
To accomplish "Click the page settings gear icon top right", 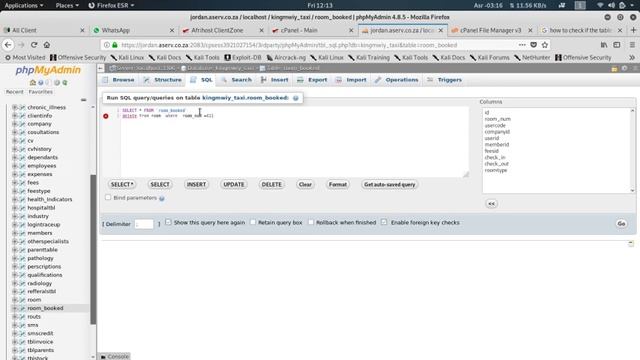I will [624, 68].
